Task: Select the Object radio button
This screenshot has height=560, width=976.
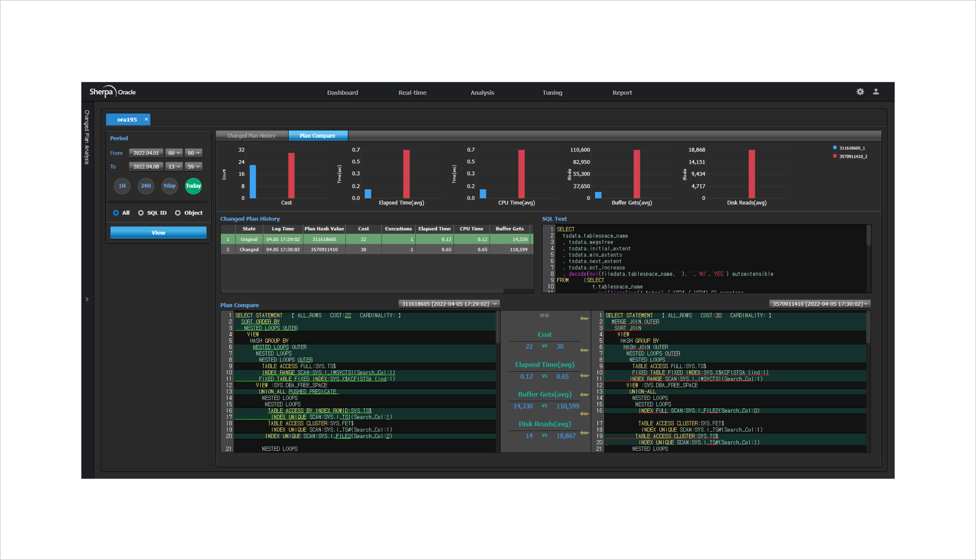Action: pos(178,213)
